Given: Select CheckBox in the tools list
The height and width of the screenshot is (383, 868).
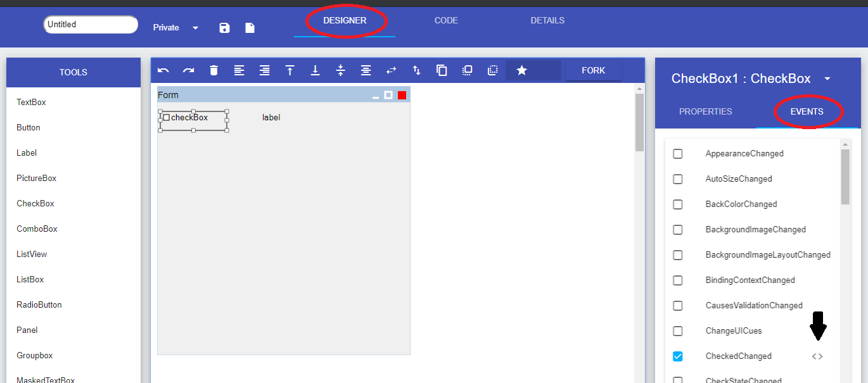Looking at the screenshot, I should pyautogui.click(x=35, y=204).
